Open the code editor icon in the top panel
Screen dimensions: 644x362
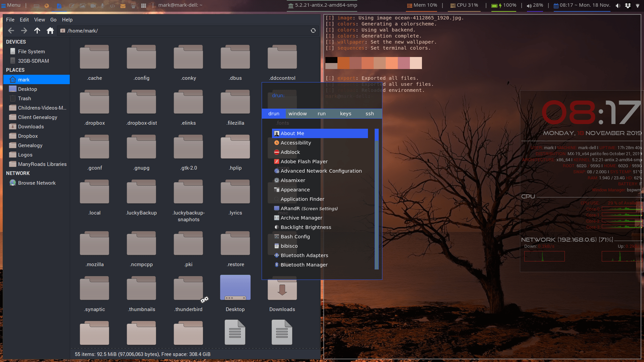(112, 5)
